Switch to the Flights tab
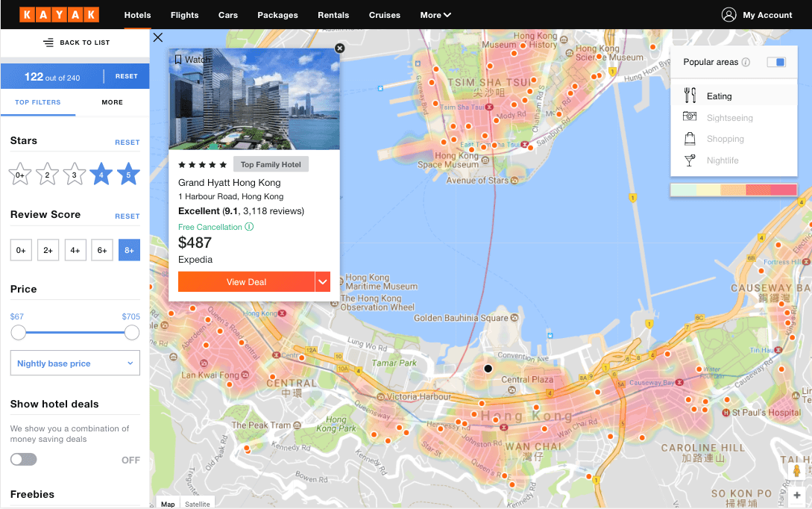 pos(184,14)
